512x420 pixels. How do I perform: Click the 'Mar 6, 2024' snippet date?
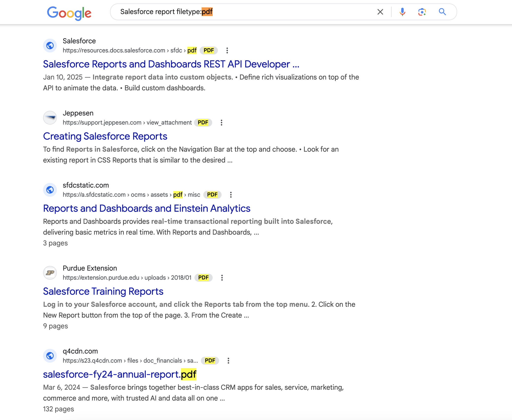tap(62, 388)
